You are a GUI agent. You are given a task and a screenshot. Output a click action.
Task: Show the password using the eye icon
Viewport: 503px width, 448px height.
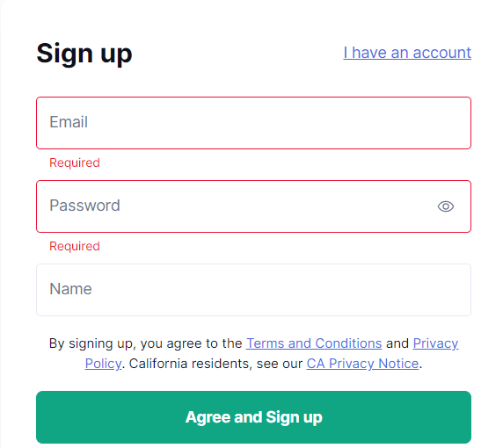(x=446, y=206)
